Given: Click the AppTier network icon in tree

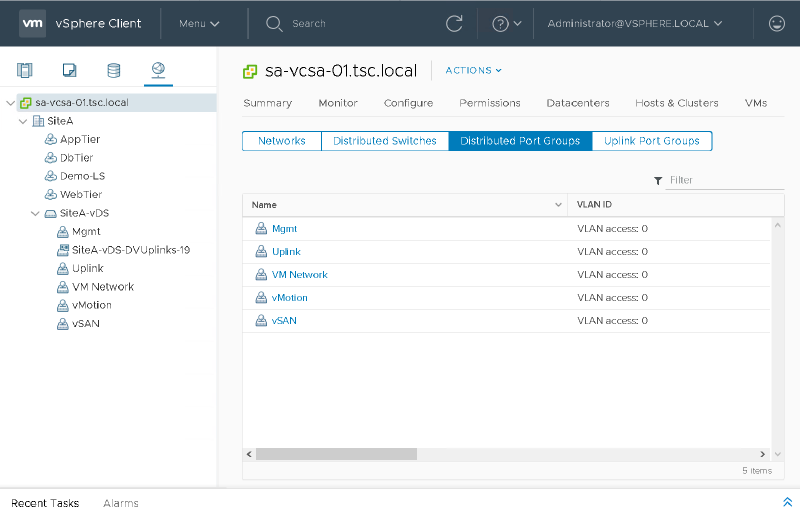Looking at the screenshot, I should 51,139.
